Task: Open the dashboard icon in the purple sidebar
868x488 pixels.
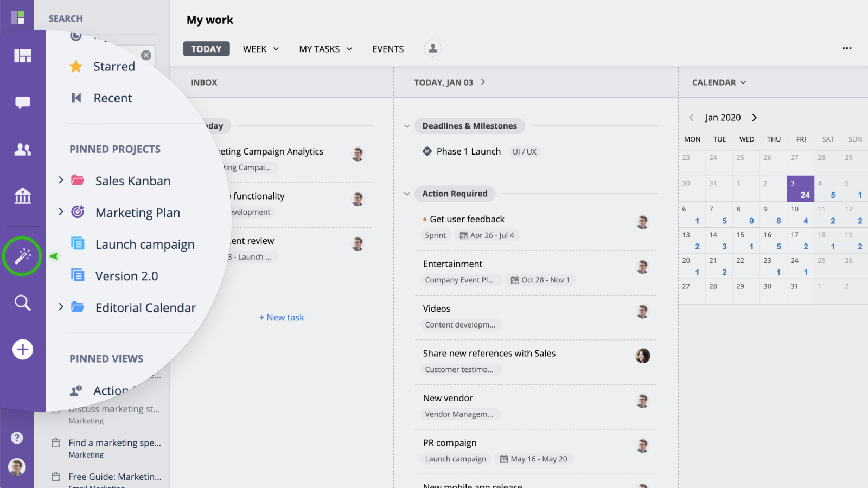Action: 22,56
